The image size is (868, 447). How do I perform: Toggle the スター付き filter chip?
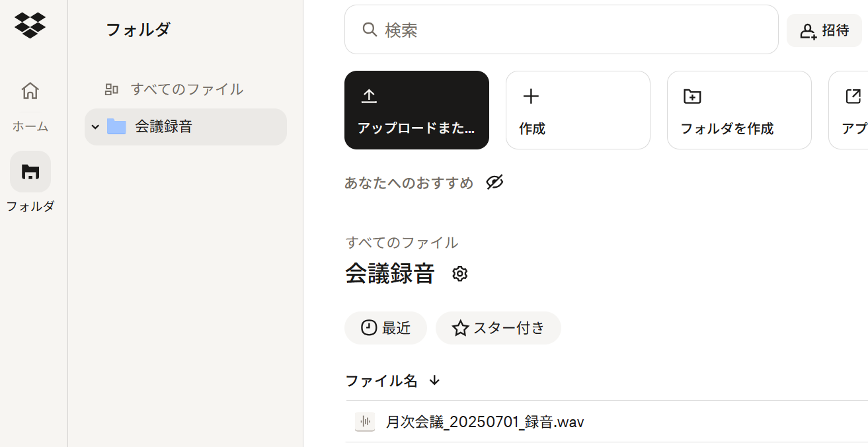click(x=498, y=327)
